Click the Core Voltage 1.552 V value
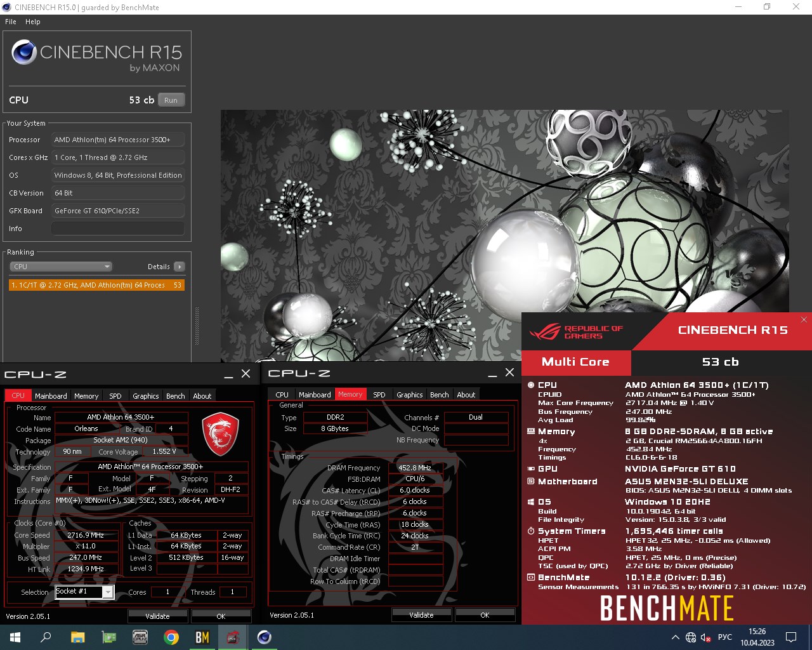The width and height of the screenshot is (812, 650). click(x=164, y=451)
